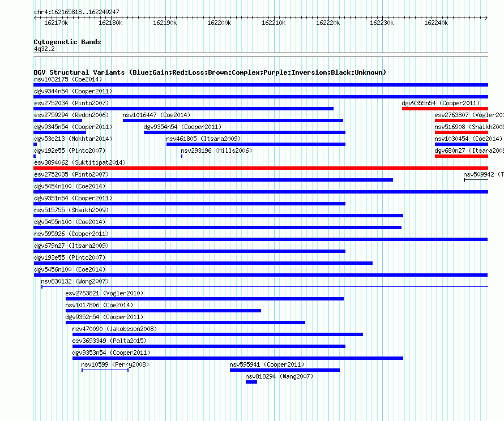Screen dimensions: 504x421
Task: Click the 162220k ruler tick label
Action: click(328, 23)
